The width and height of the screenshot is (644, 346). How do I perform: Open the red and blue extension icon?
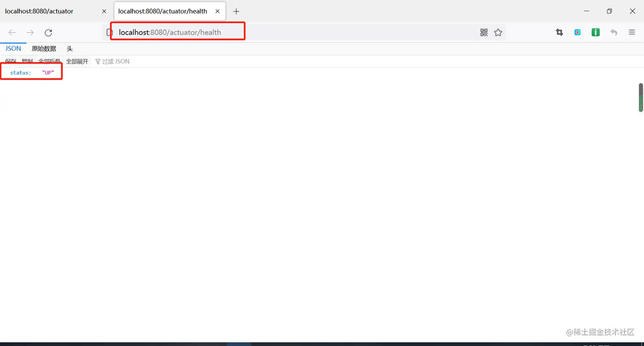pyautogui.click(x=578, y=32)
